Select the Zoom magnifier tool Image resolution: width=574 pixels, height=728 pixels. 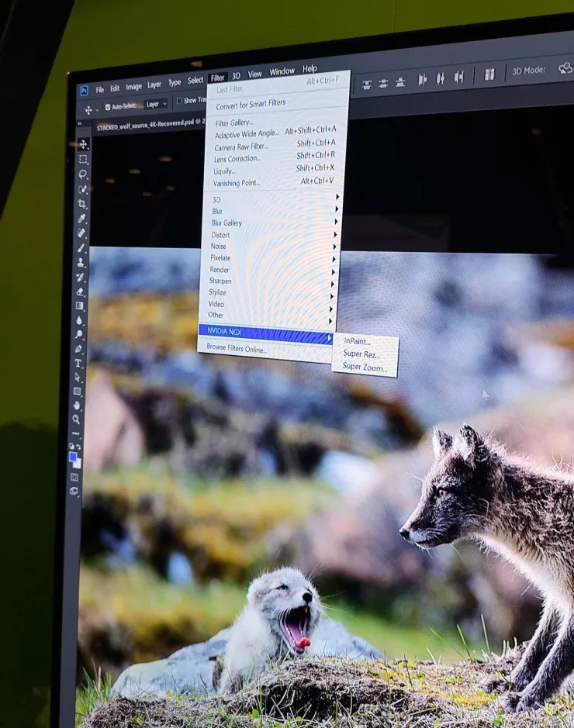pyautogui.click(x=76, y=419)
